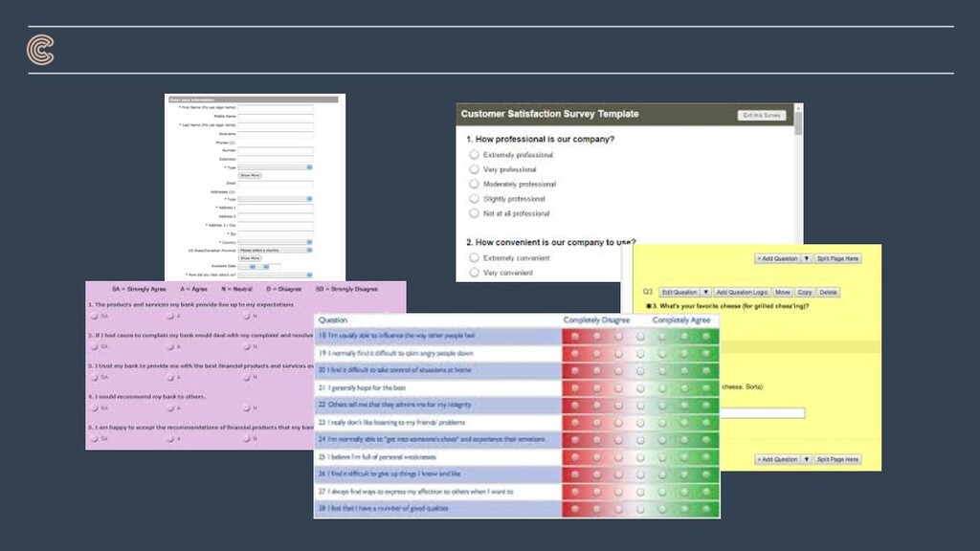
Task: Click the top 'Split Page Here' button
Action: click(837, 258)
